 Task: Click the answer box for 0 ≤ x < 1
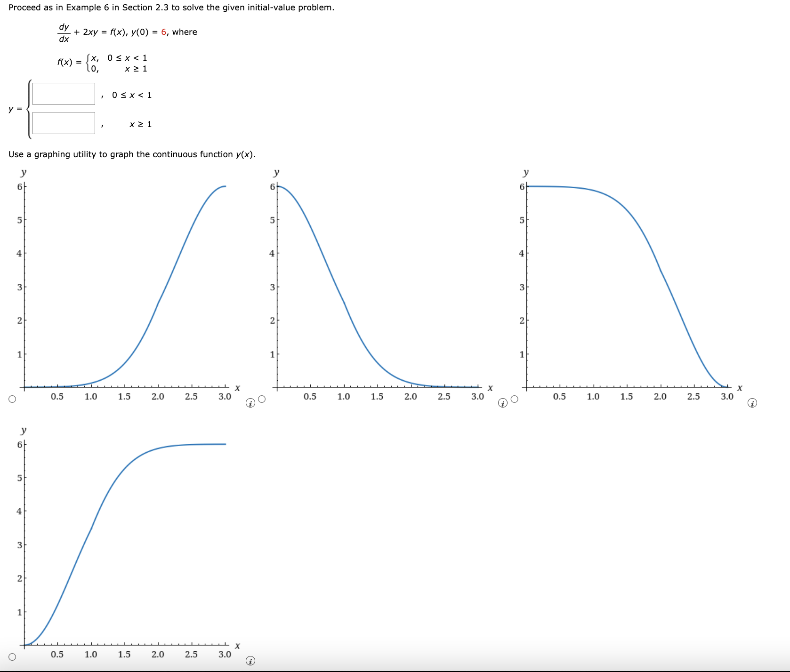click(x=64, y=93)
